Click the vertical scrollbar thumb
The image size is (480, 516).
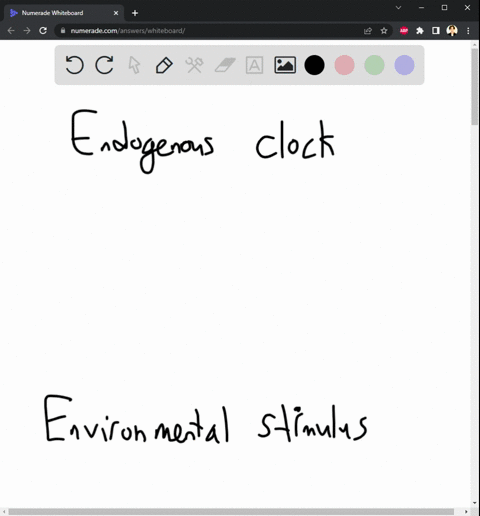click(474, 87)
